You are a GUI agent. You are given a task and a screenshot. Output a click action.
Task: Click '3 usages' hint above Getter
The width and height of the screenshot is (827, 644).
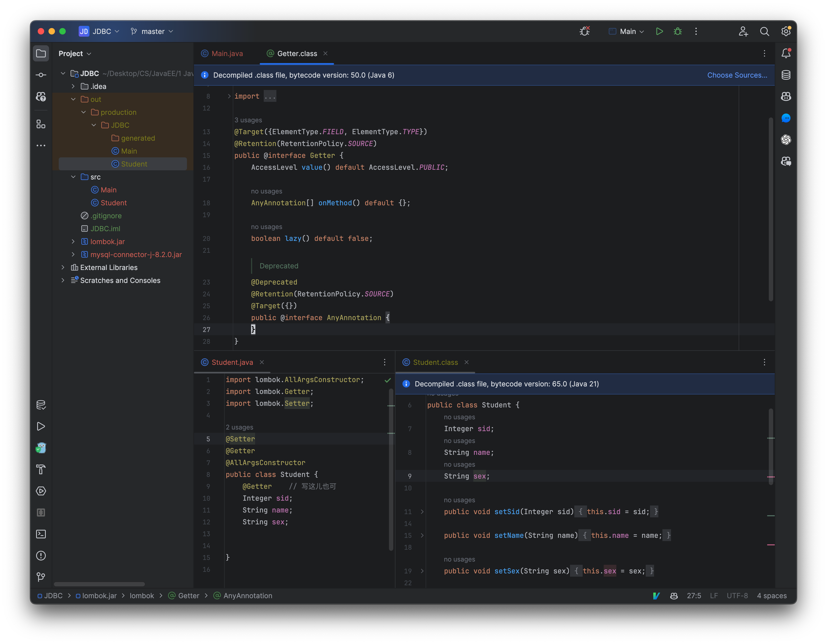[248, 120]
